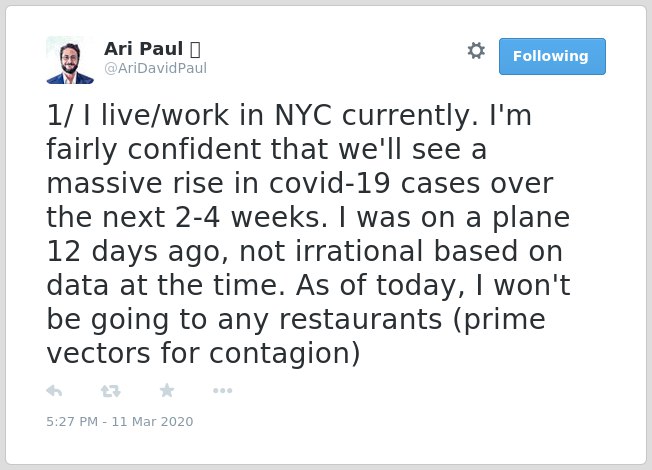The width and height of the screenshot is (652, 470).
Task: Reply to Ari Paul's tweet
Action: click(x=54, y=391)
